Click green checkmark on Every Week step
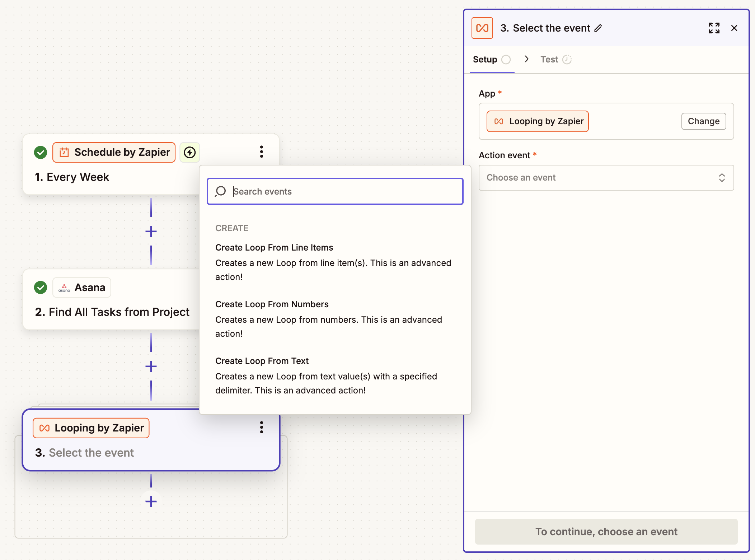The height and width of the screenshot is (560, 755). [41, 152]
